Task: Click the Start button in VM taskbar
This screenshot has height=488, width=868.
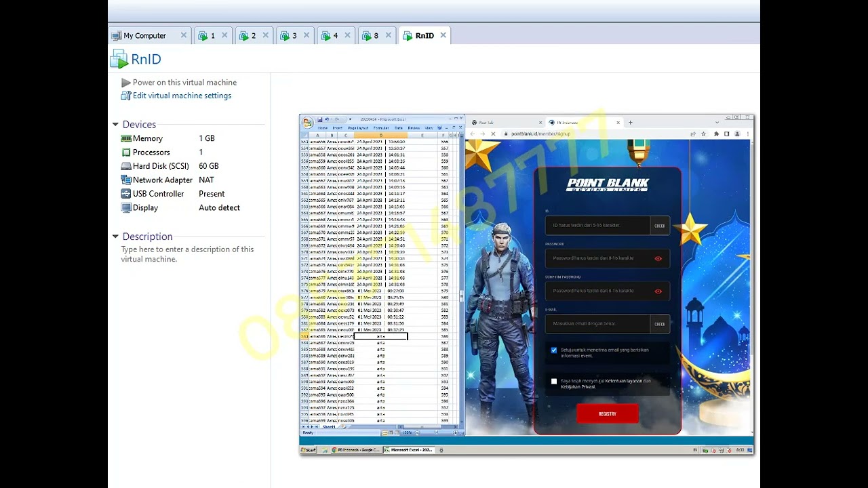Action: [x=309, y=450]
